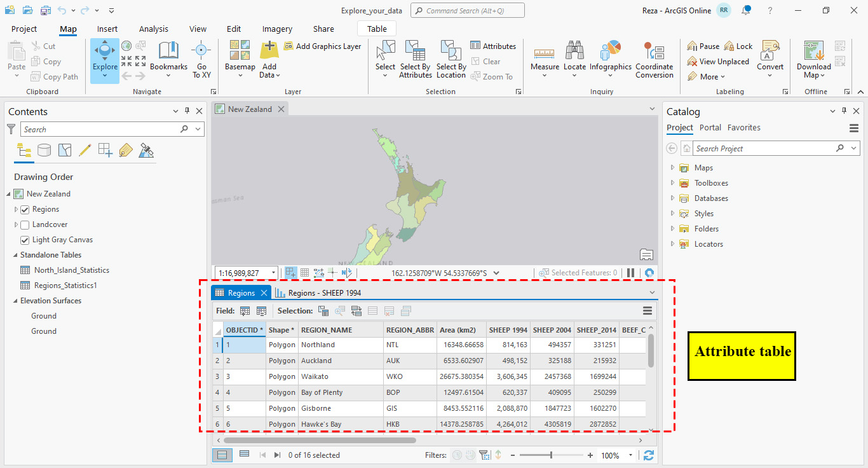
Task: Refresh the attribute table data
Action: [x=649, y=455]
